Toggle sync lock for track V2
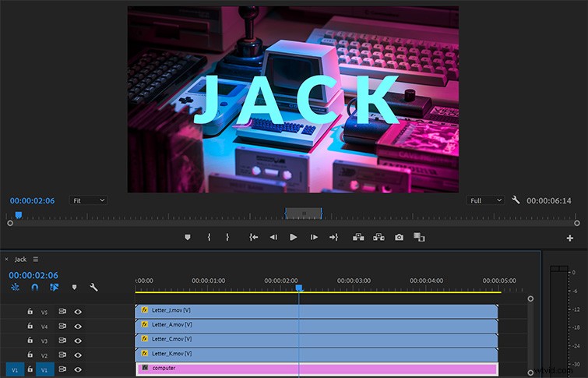Viewport: 588px width, 378px height. [62, 355]
